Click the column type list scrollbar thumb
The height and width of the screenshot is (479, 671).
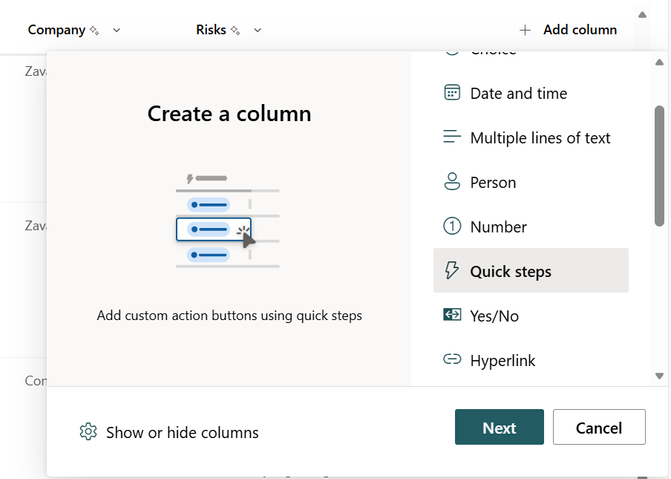click(x=659, y=165)
